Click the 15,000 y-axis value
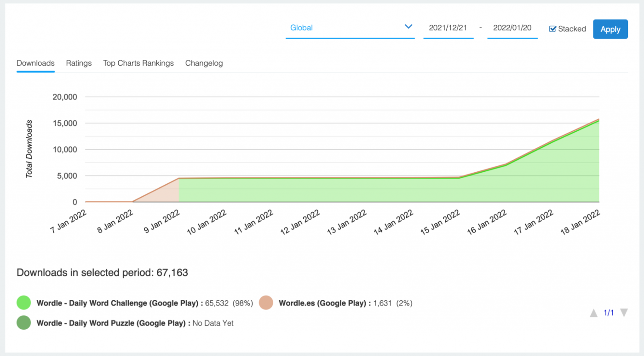Image resolution: width=644 pixels, height=356 pixels. (65, 123)
